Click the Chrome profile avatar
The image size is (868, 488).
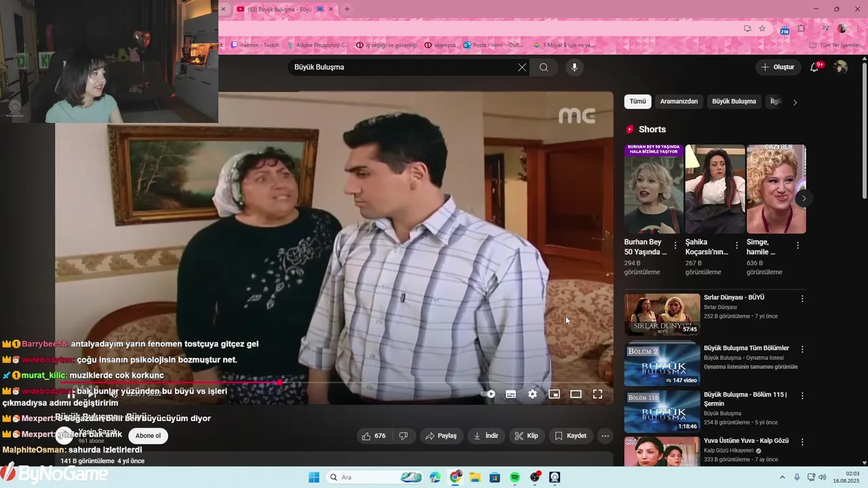842,28
